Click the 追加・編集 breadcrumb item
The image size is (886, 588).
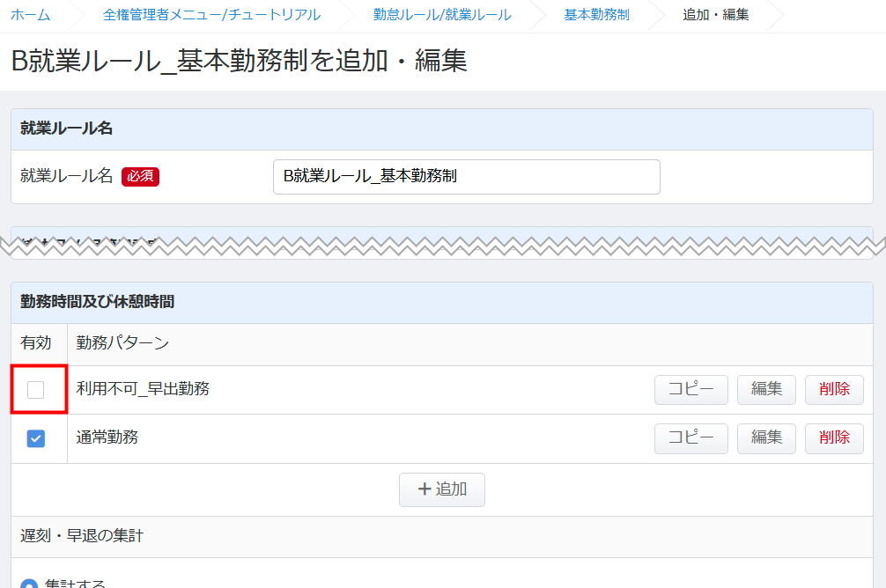715,15
